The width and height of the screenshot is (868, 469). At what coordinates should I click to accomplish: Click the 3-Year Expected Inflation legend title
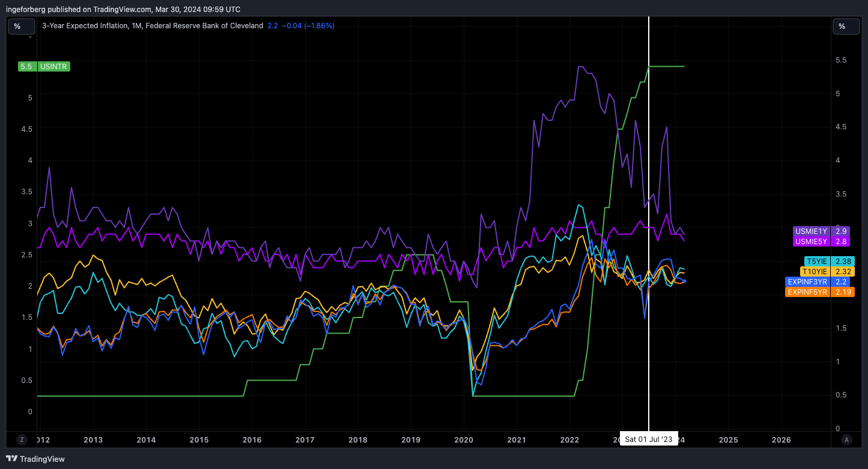coord(153,26)
